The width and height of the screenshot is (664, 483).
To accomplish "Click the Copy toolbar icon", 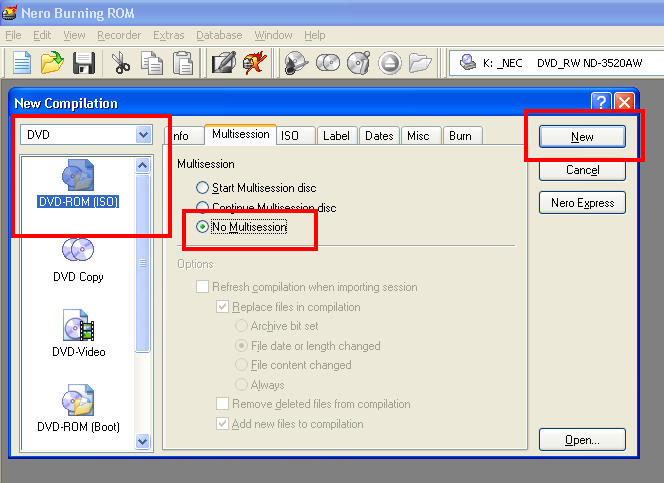I will coord(152,63).
